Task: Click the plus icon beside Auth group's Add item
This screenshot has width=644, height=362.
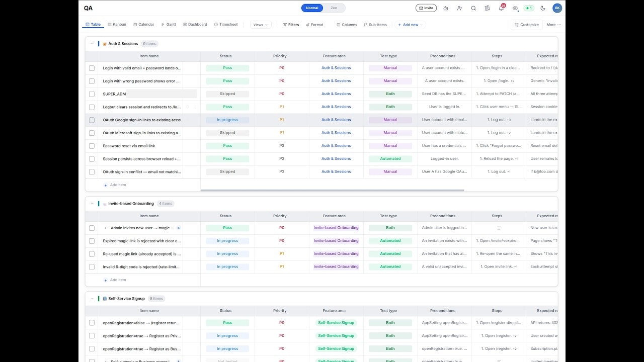Action: [106, 185]
